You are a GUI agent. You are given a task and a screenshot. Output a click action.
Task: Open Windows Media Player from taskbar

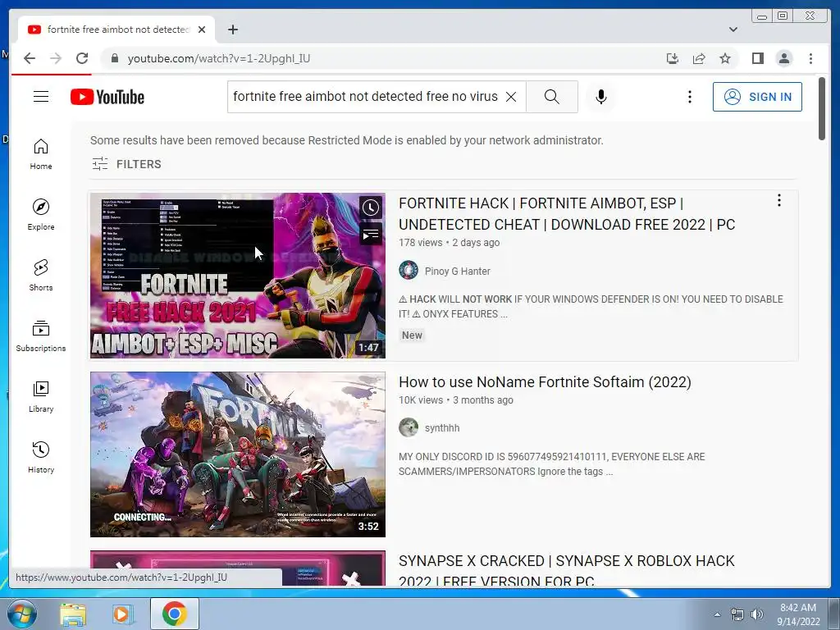pos(123,614)
